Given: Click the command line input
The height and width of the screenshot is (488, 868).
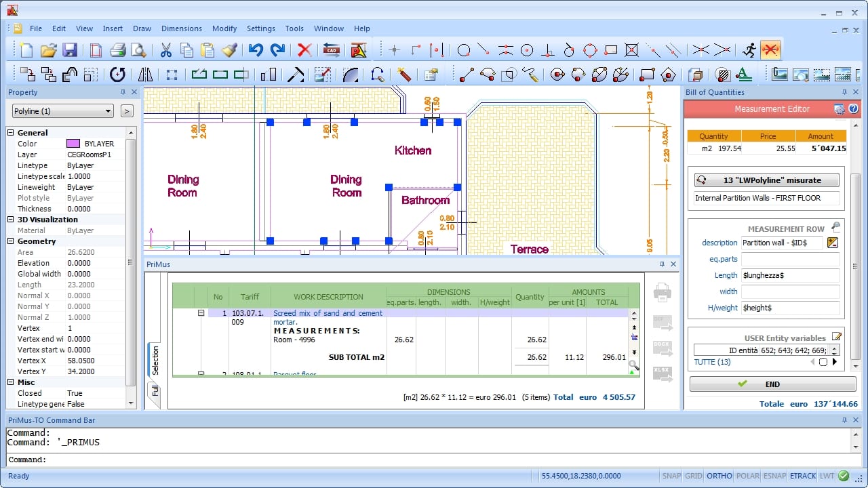Looking at the screenshot, I should [x=434, y=460].
